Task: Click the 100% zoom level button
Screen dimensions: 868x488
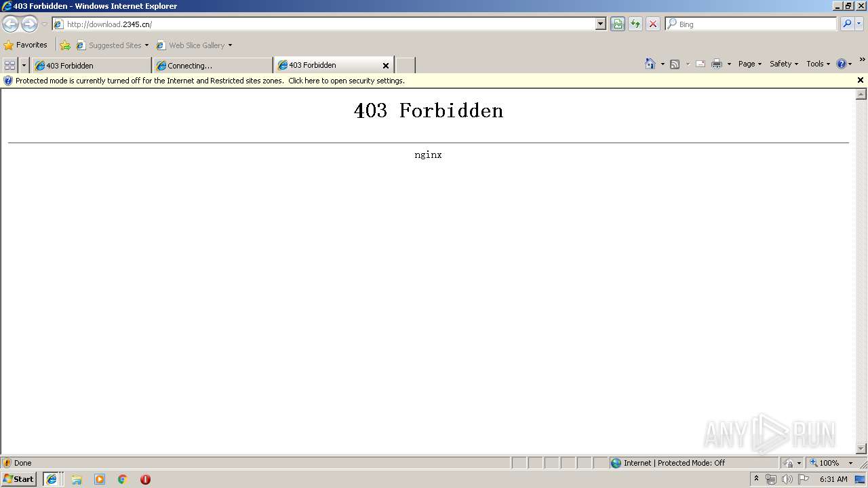Action: click(x=825, y=463)
